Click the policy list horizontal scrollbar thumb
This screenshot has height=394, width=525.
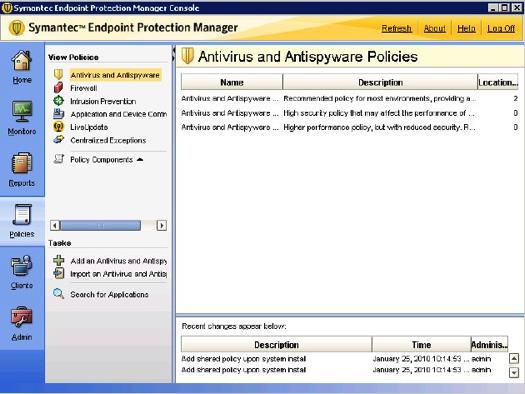tap(100, 225)
